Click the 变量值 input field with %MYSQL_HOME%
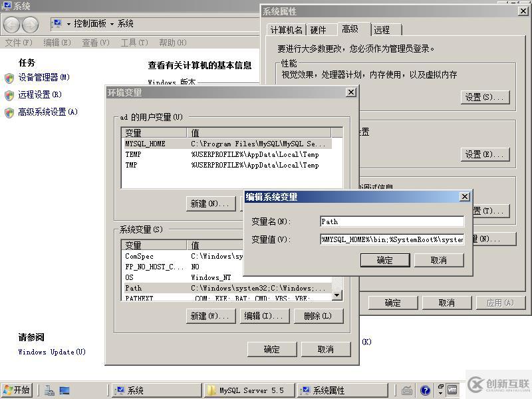 392,239
